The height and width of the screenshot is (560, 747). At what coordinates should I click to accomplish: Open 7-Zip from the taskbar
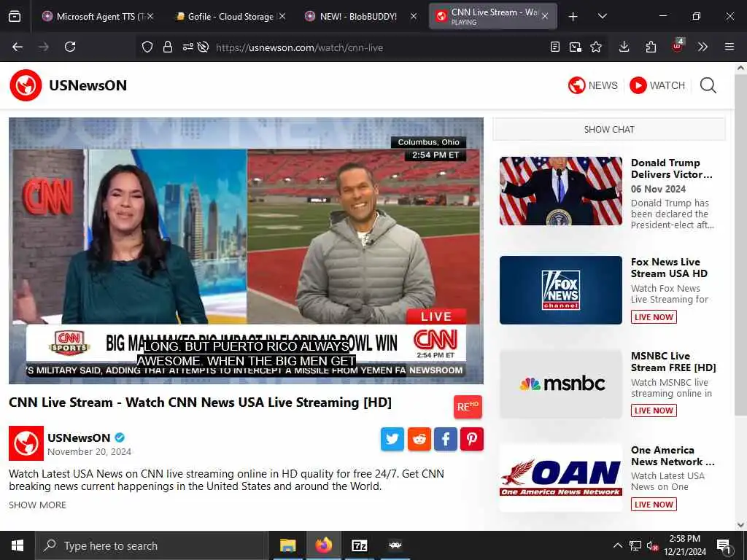pyautogui.click(x=359, y=545)
